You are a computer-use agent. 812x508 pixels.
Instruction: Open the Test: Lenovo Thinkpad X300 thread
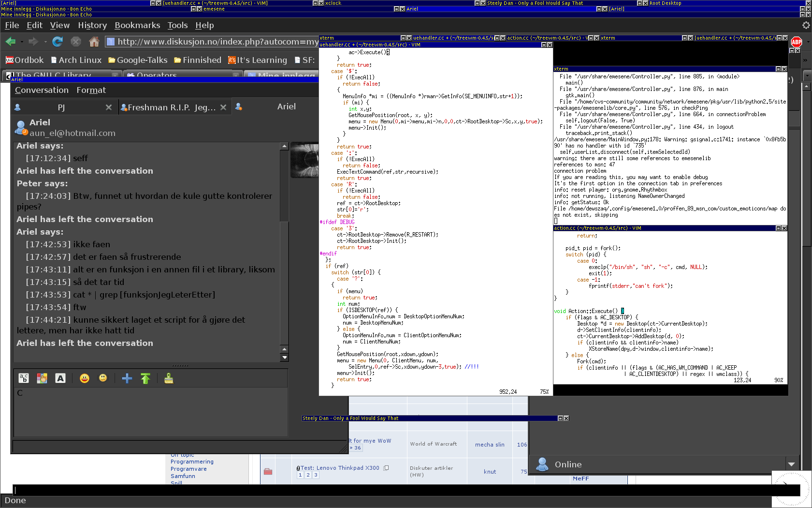[x=340, y=468]
